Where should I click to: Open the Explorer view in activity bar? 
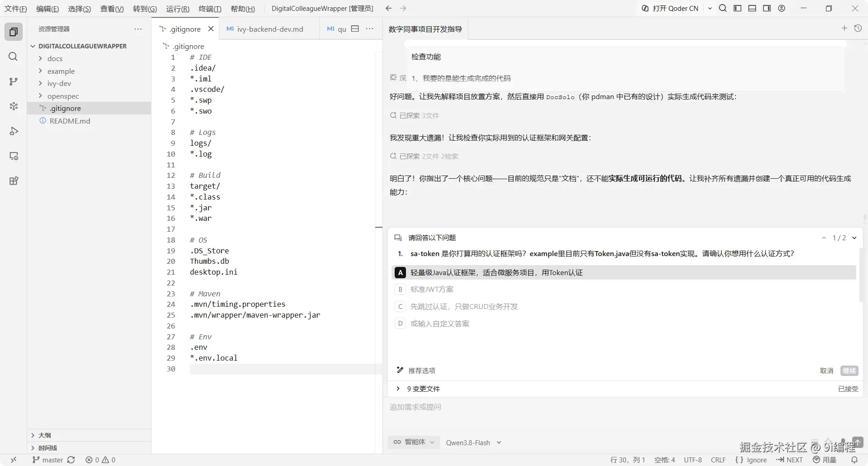coord(14,32)
